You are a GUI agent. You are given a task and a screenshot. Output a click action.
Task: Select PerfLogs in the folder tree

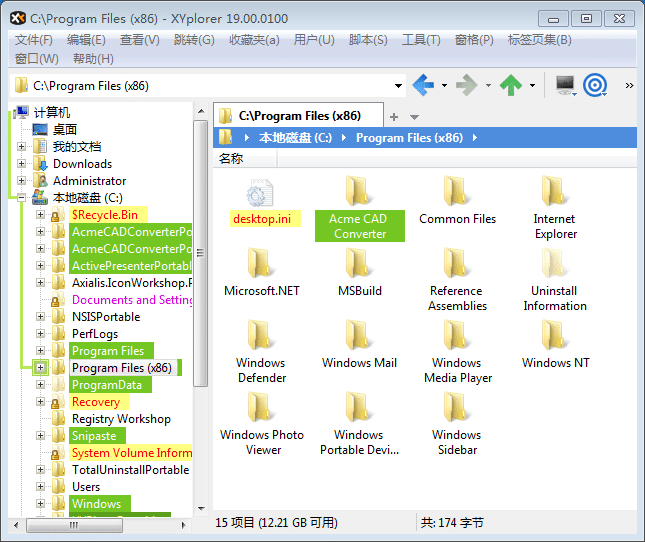tap(95, 334)
